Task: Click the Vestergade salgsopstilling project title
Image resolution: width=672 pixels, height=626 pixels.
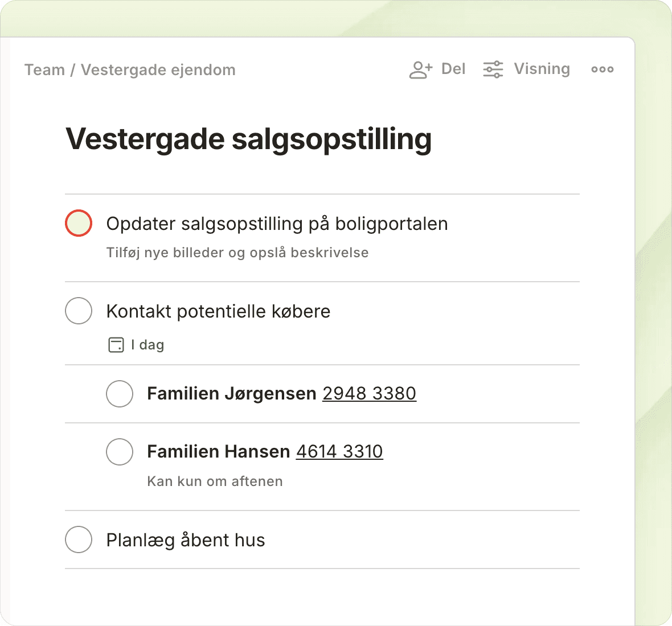Action: [248, 139]
